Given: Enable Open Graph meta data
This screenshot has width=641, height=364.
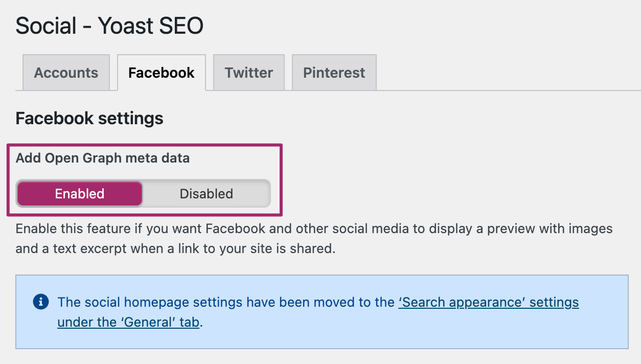Looking at the screenshot, I should pos(80,194).
